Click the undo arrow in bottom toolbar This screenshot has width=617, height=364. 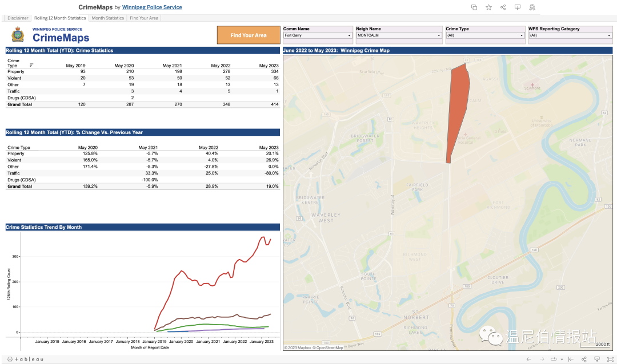coord(528,359)
